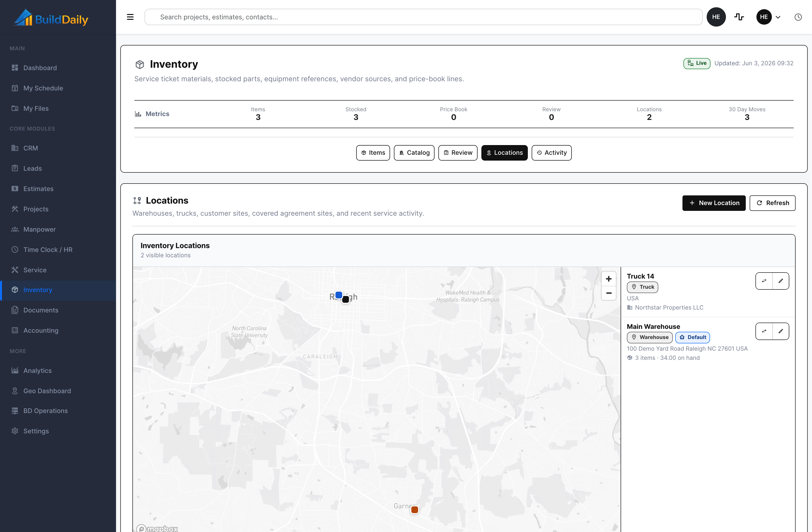This screenshot has width=812, height=532.
Task: Click edit pencil for Truck 14
Action: (x=781, y=281)
